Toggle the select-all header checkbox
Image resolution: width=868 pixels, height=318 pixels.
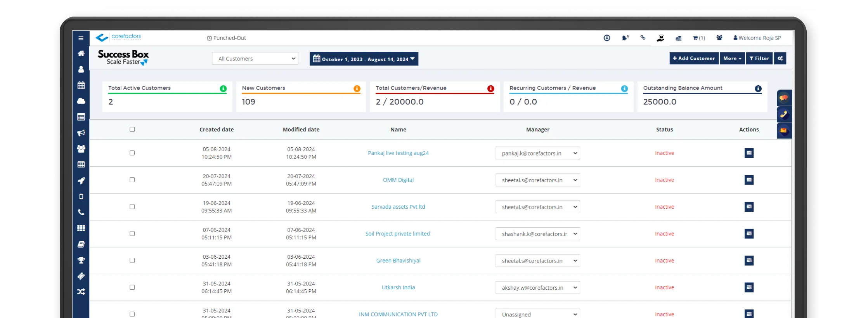pos(132,130)
